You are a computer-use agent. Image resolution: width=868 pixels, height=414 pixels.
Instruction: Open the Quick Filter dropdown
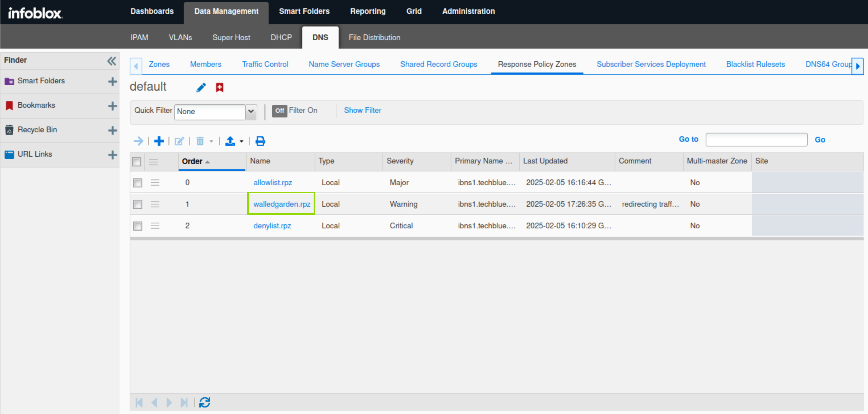251,111
